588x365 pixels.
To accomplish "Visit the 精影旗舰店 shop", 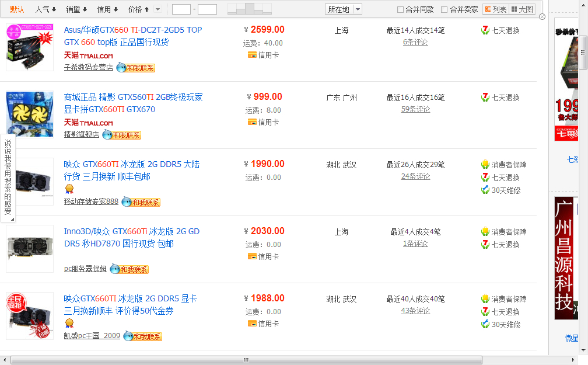I will click(x=82, y=134).
